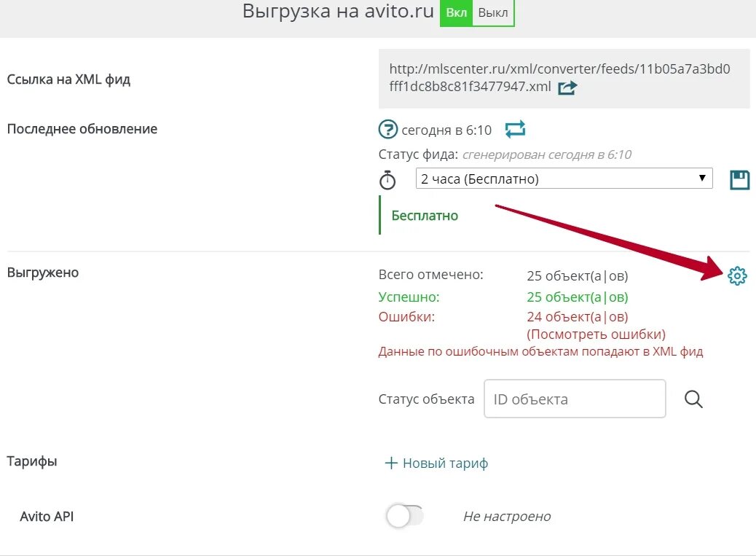Click the Выгрузка на avito.ru heading
The height and width of the screenshot is (556, 756).
point(338,12)
